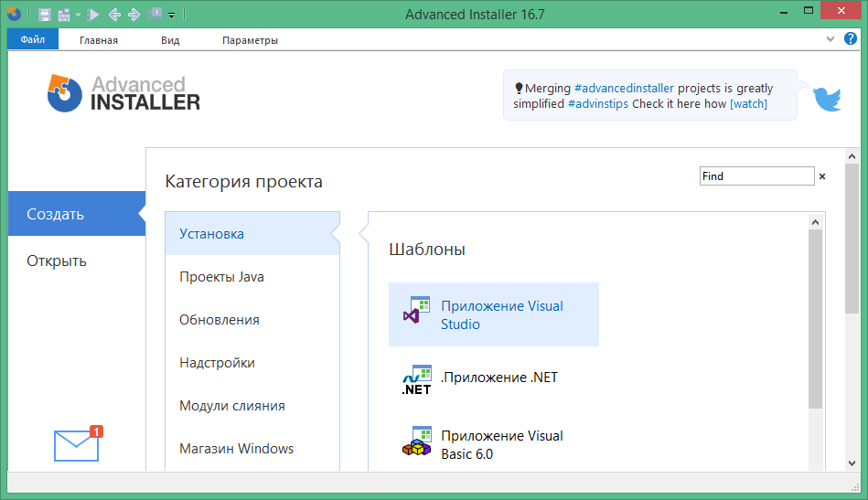
Task: Open the Параметры ribbon tab
Action: [x=250, y=40]
